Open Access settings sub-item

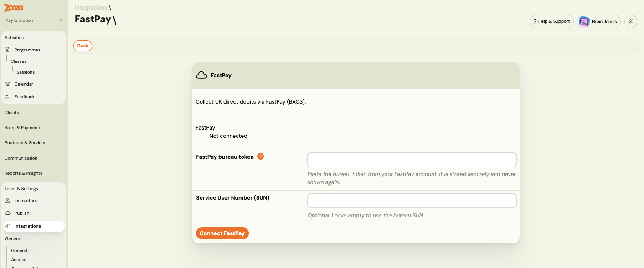[19, 260]
